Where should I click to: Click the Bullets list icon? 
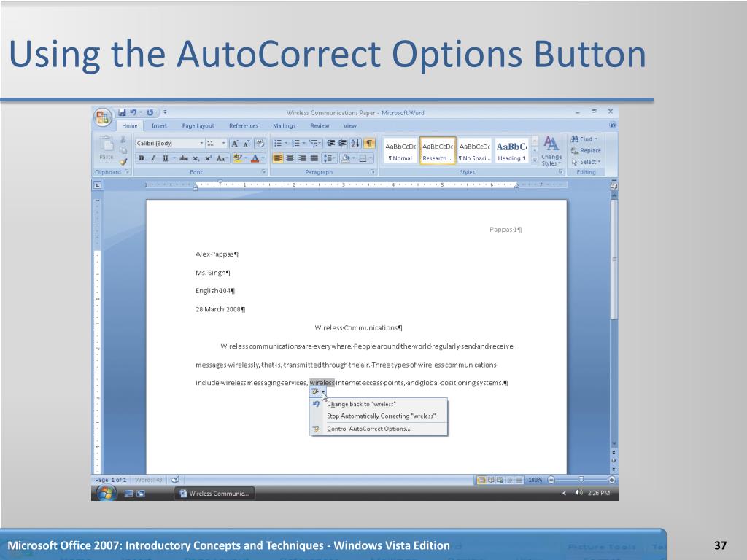pos(278,144)
